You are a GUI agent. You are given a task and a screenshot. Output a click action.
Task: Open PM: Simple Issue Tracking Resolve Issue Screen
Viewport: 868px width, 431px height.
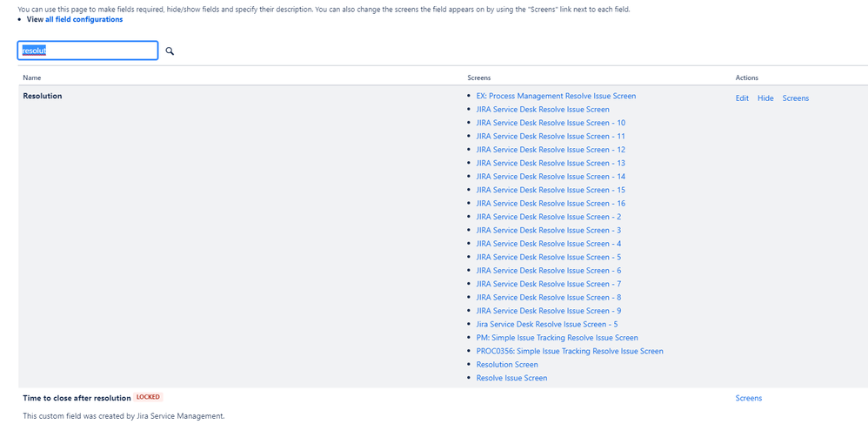coord(557,337)
